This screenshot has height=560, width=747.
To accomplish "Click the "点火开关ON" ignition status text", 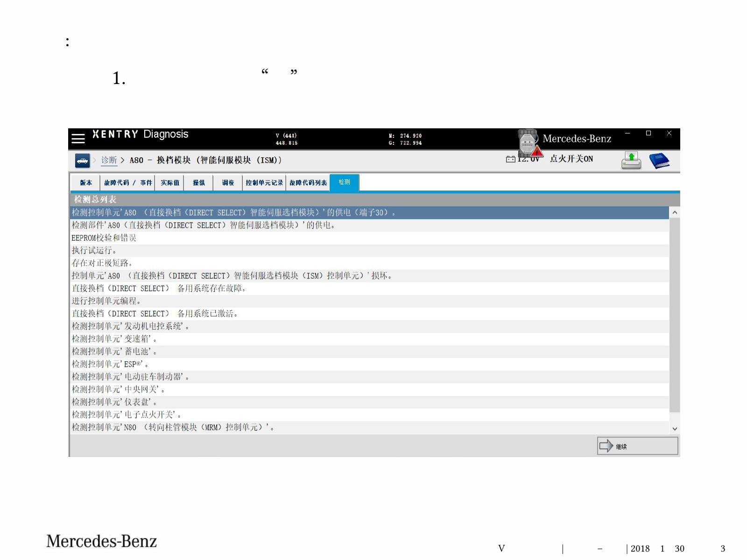I will (x=571, y=159).
